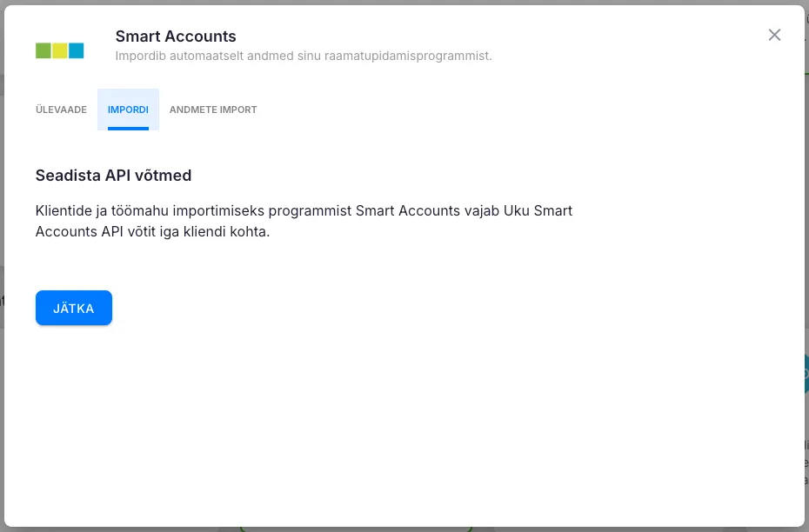The image size is (809, 532).
Task: Close the Smart Accounts dialog with X
Action: tap(774, 35)
